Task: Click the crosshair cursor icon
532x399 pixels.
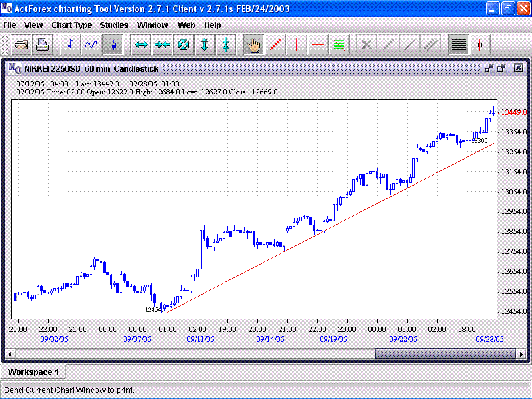Action: [x=480, y=45]
